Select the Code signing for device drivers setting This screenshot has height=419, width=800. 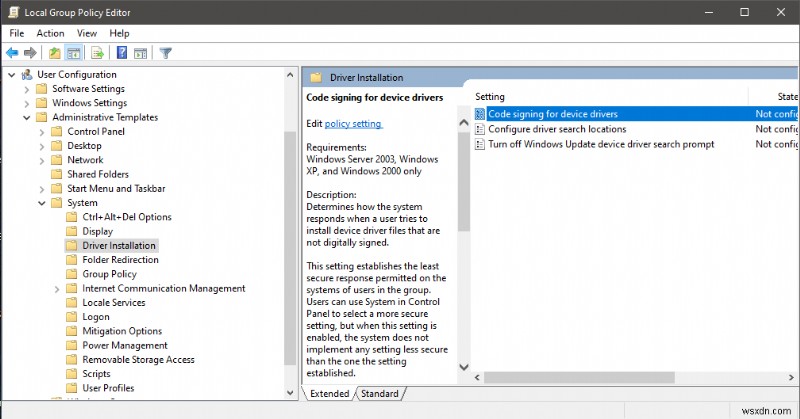(552, 114)
